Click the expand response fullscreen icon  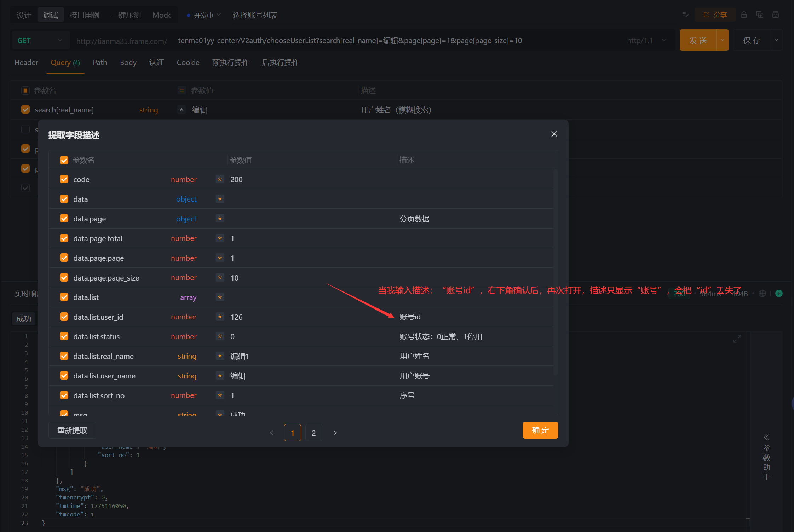click(737, 339)
